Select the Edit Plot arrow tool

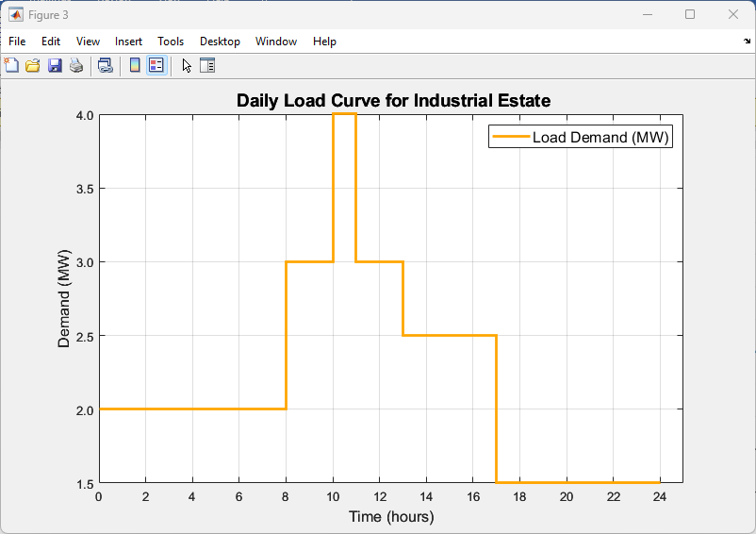187,65
